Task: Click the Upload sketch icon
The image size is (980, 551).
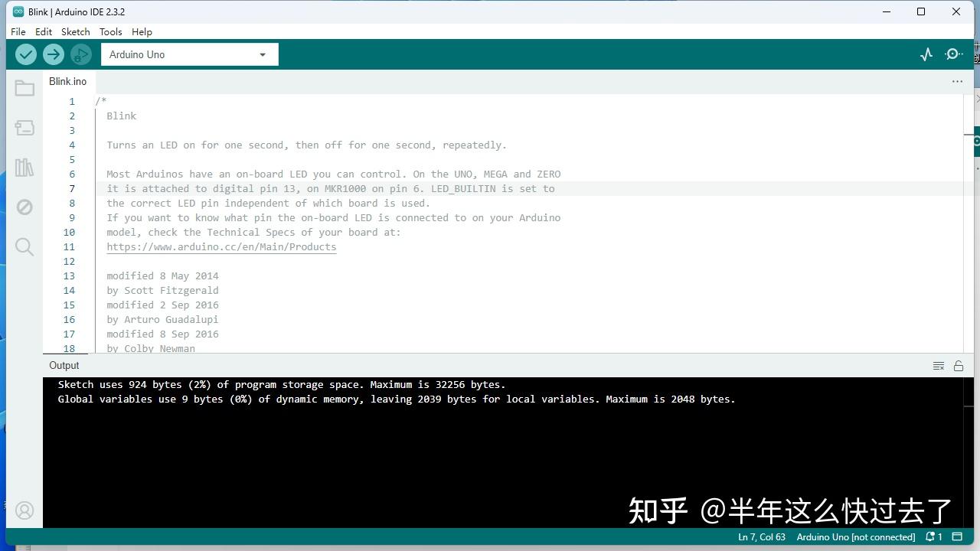Action: click(53, 54)
